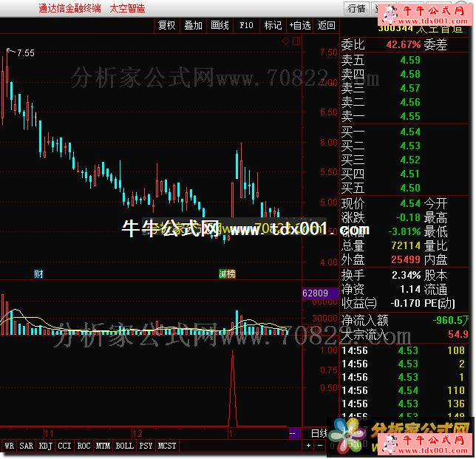The width and height of the screenshot is (476, 459).
Task: Click the 大宗流入 54.9 value
Action: 458,334
